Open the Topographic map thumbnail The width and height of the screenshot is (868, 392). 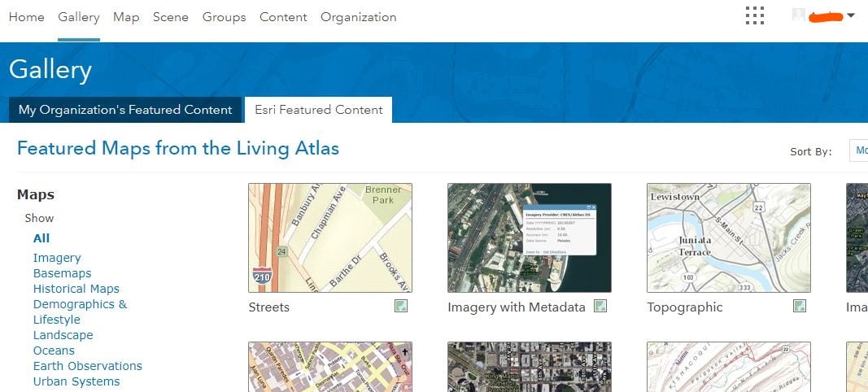(729, 237)
